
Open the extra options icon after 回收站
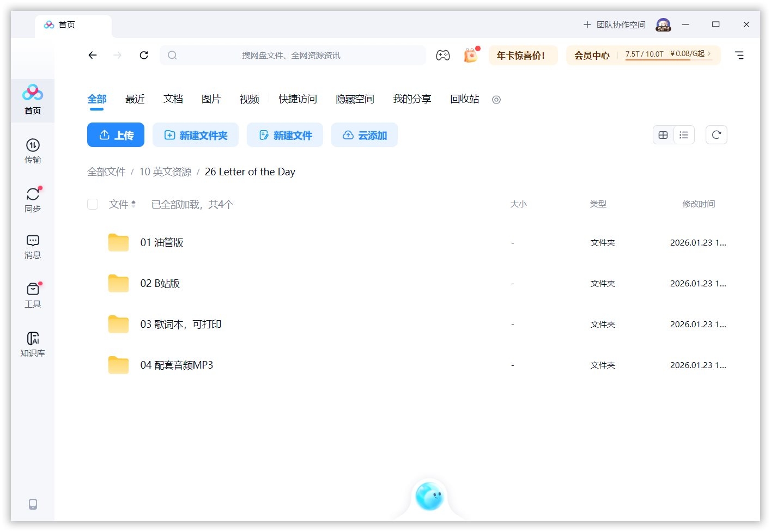[x=496, y=100]
